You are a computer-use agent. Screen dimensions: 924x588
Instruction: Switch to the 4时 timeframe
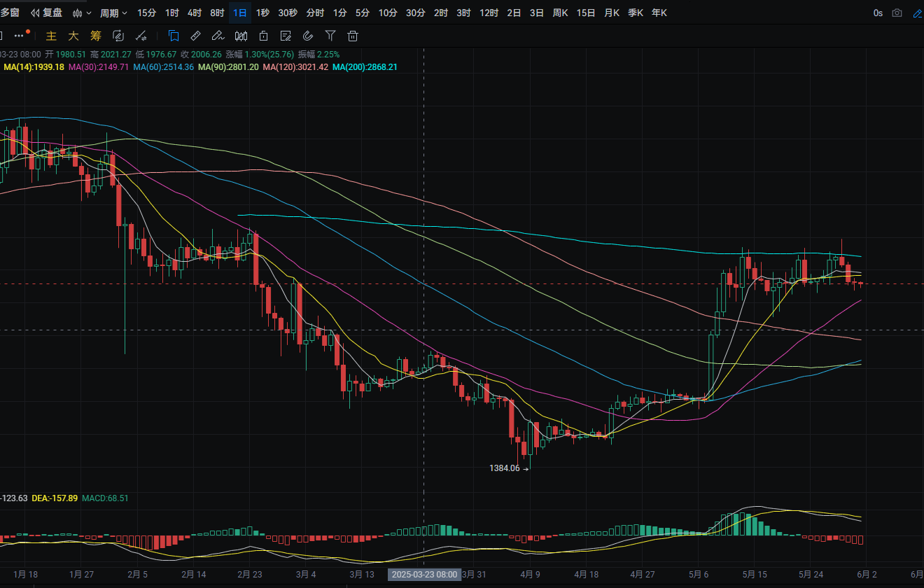click(195, 13)
